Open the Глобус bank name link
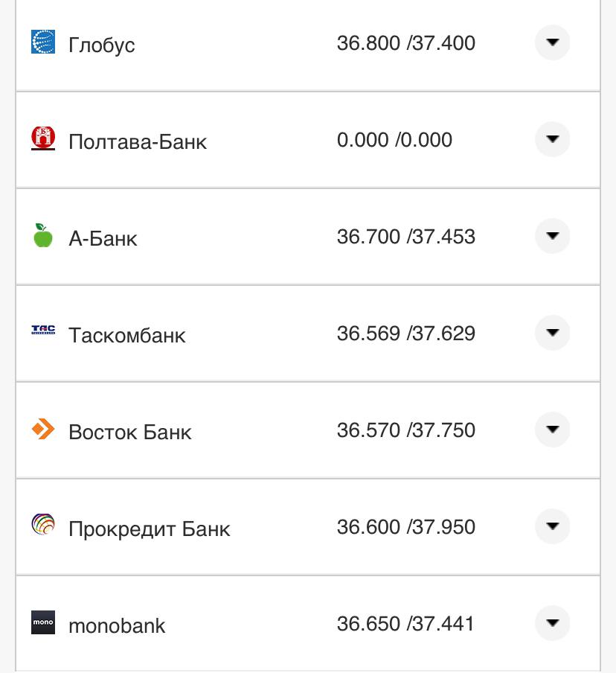 click(x=102, y=45)
